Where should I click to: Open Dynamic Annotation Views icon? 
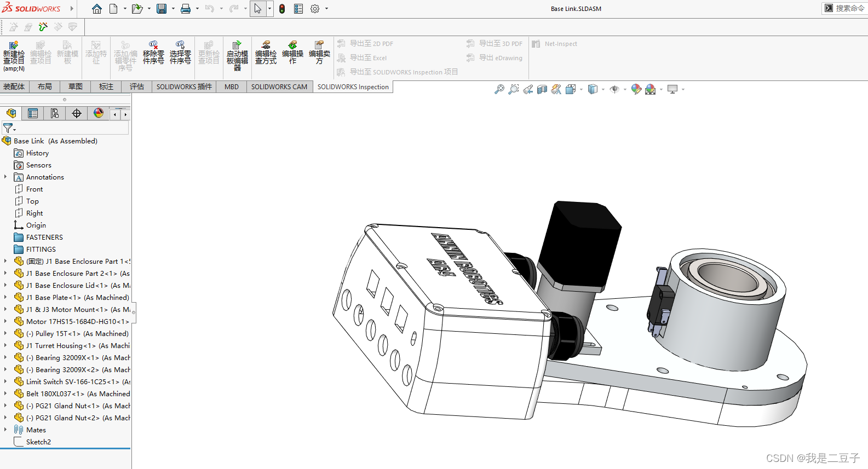coord(556,89)
